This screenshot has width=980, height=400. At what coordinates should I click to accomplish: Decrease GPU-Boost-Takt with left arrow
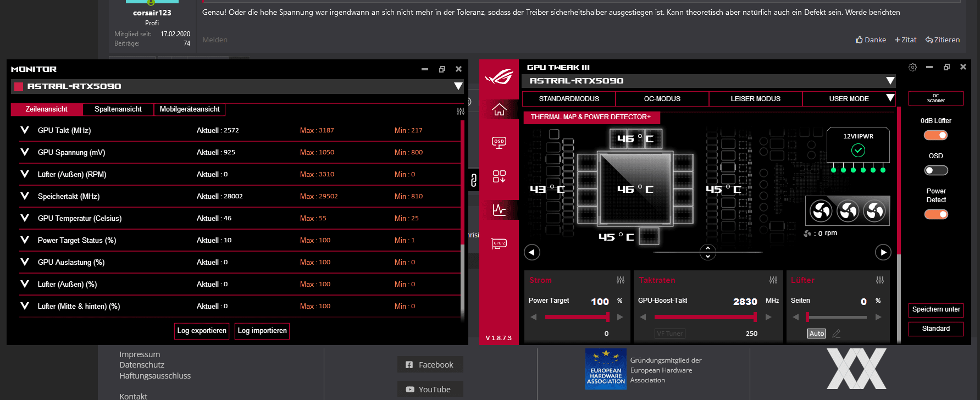643,317
